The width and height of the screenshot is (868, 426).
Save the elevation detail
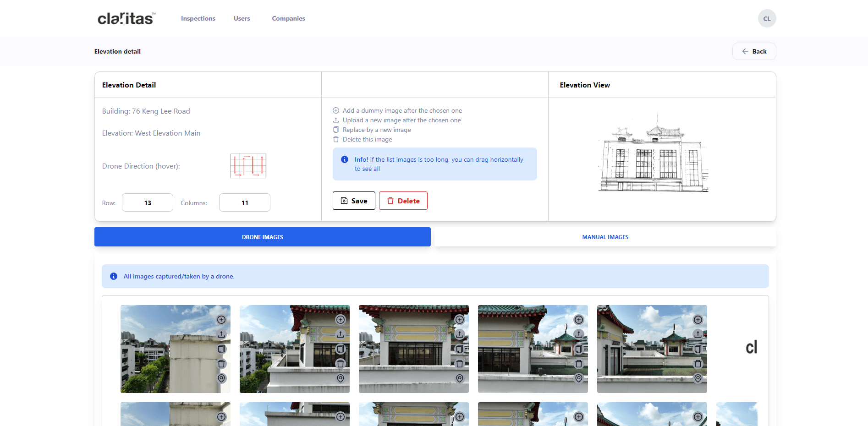click(x=354, y=201)
